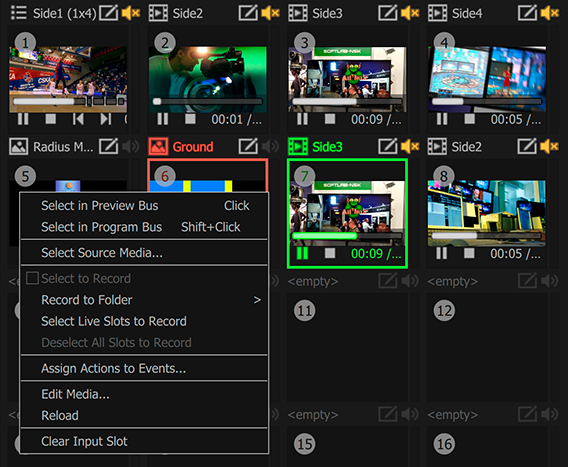The height and width of the screenshot is (467, 568).
Task: Select Assign Actions to Events
Action: pos(113,368)
